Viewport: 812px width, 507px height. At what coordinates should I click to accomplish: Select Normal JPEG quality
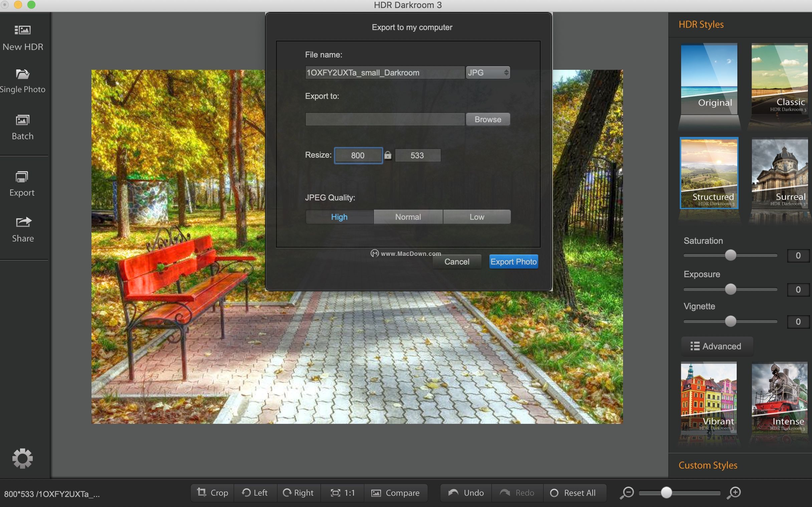[x=408, y=217]
